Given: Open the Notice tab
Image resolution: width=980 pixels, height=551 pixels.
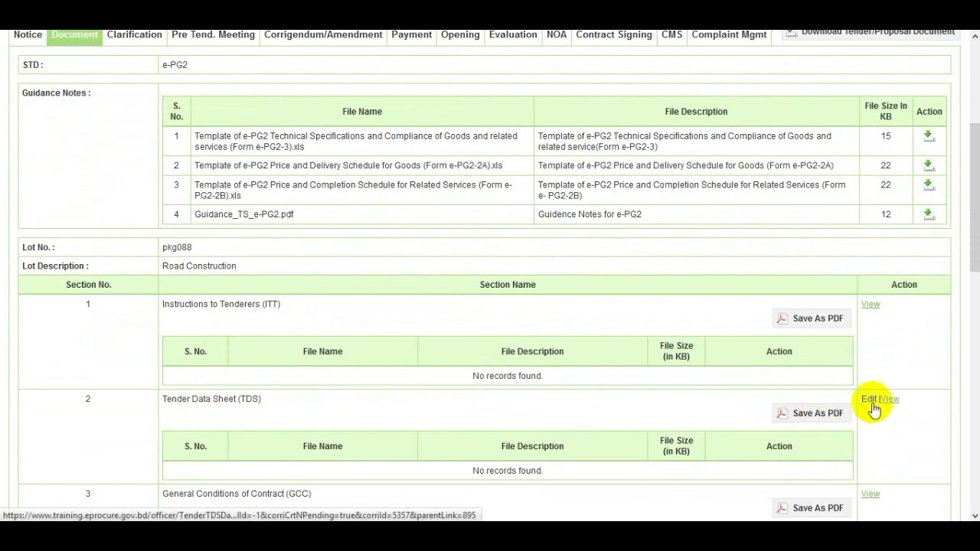Looking at the screenshot, I should tap(28, 34).
